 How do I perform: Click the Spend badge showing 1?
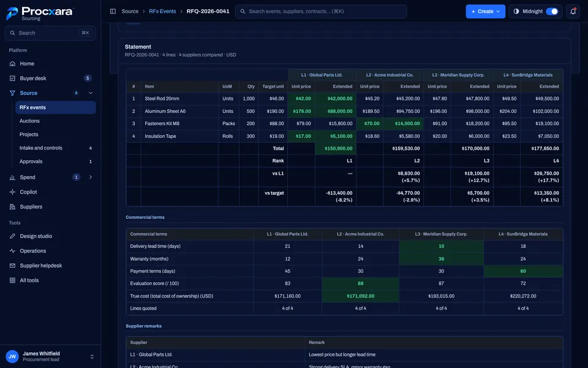point(76,177)
